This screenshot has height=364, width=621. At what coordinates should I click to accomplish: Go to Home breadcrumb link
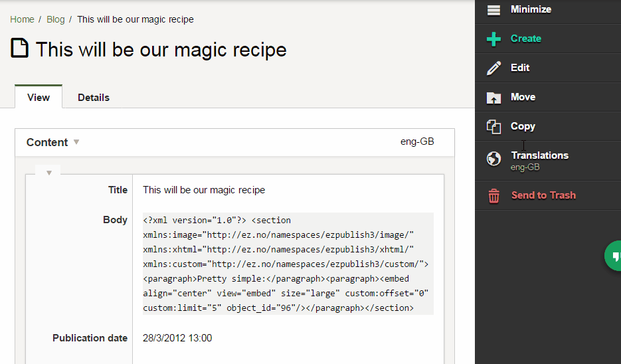(x=22, y=19)
